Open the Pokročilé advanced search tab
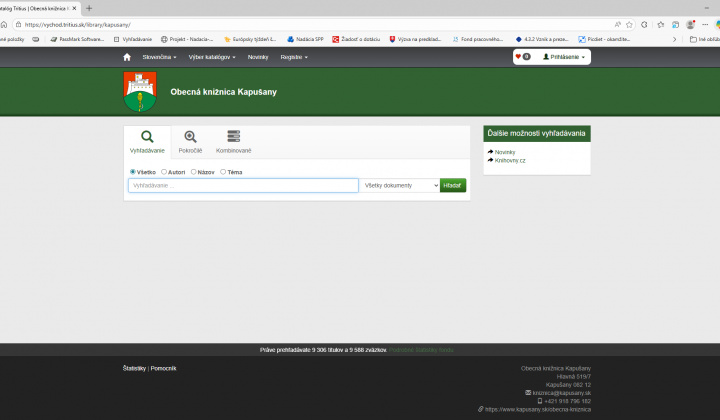720x420 pixels. coord(190,142)
